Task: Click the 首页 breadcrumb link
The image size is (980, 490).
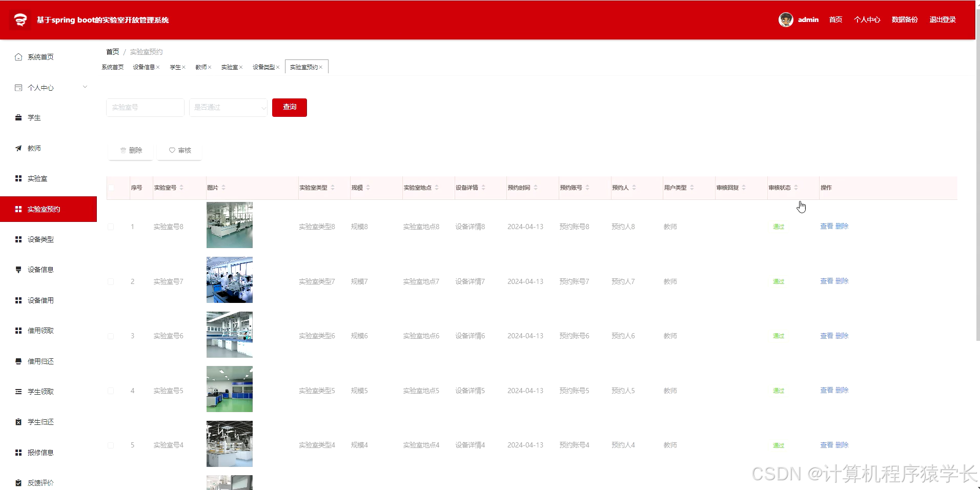Action: coord(113,52)
